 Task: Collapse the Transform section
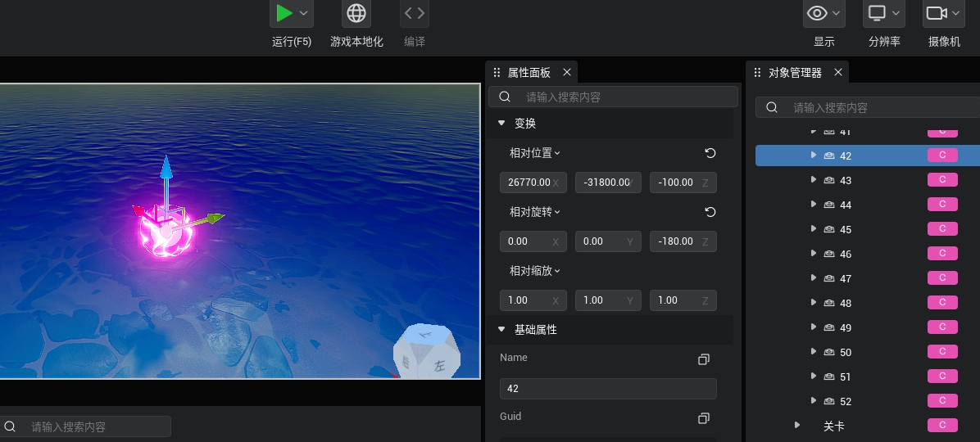coord(501,124)
